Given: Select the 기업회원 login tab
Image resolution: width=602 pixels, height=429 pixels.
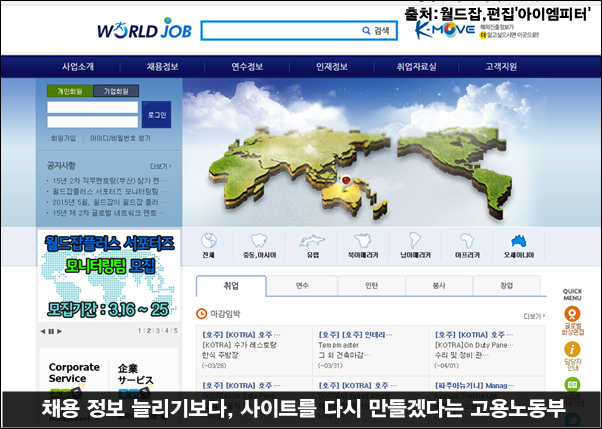Looking at the screenshot, I should 116,91.
